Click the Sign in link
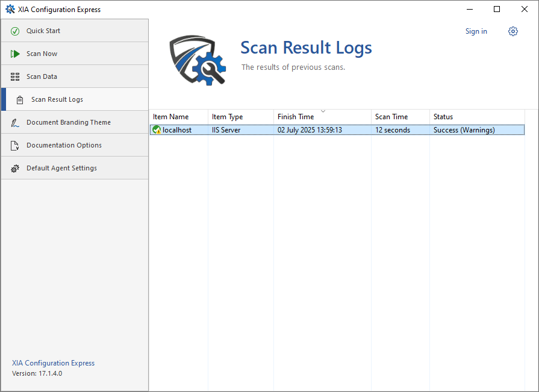The width and height of the screenshot is (539, 392). 476,31
